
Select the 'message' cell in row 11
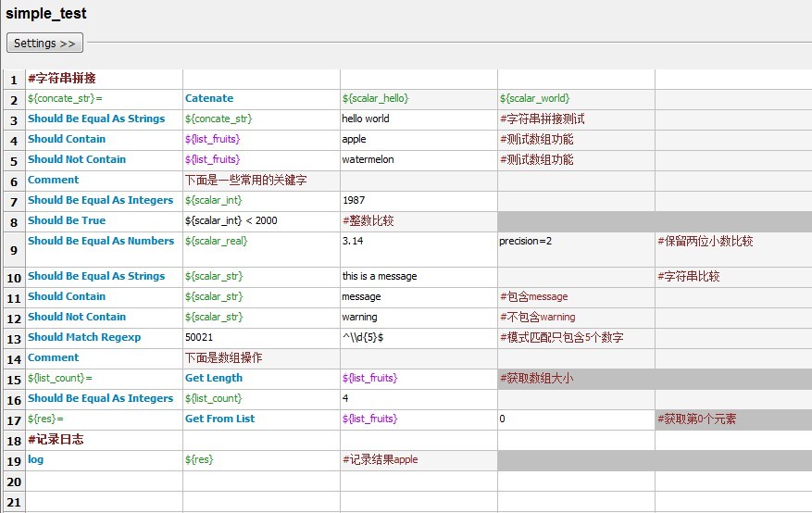418,297
